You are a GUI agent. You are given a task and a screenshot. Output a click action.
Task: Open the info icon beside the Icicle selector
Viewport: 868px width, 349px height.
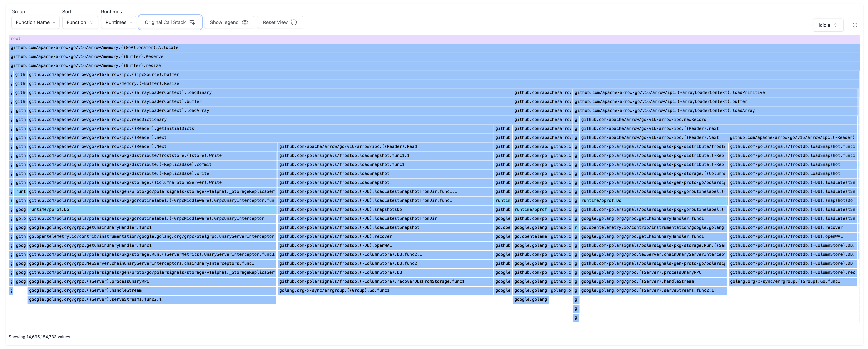click(x=855, y=25)
